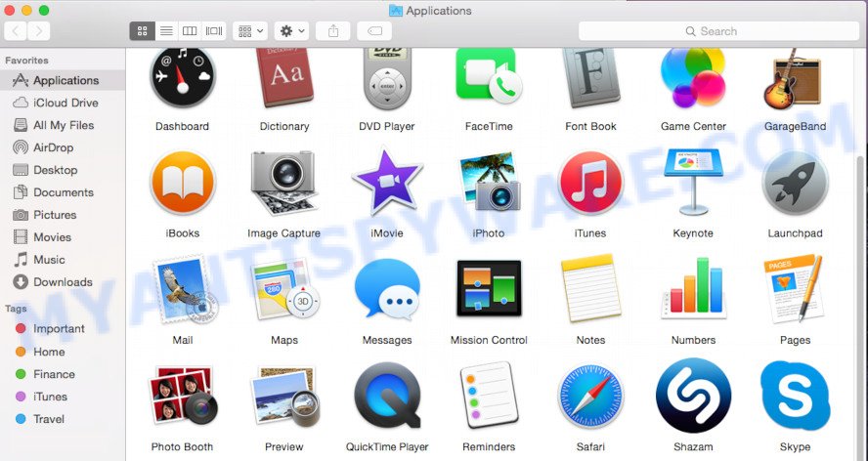
Task: Select Applications in the sidebar
Action: tap(63, 80)
